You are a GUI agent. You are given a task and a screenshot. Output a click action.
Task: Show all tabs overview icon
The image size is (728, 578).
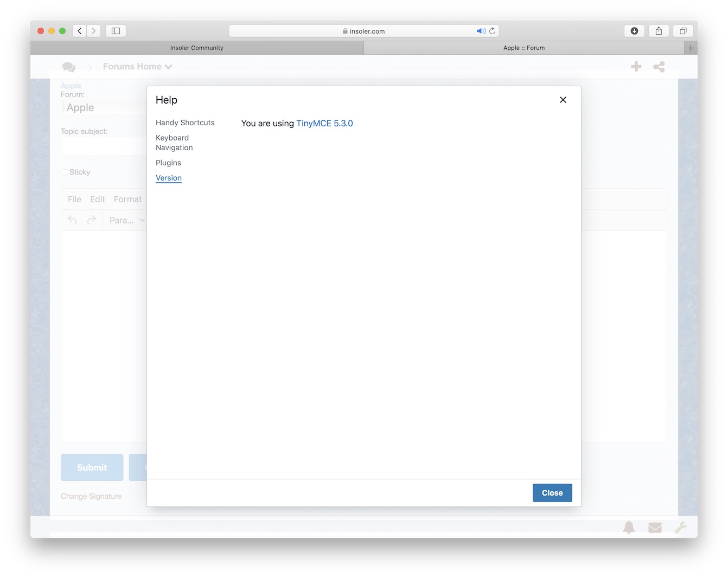pos(683,31)
